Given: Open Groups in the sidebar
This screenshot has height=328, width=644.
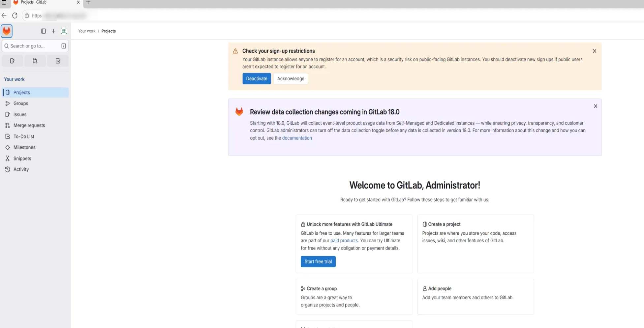Looking at the screenshot, I should click(x=35, y=104).
